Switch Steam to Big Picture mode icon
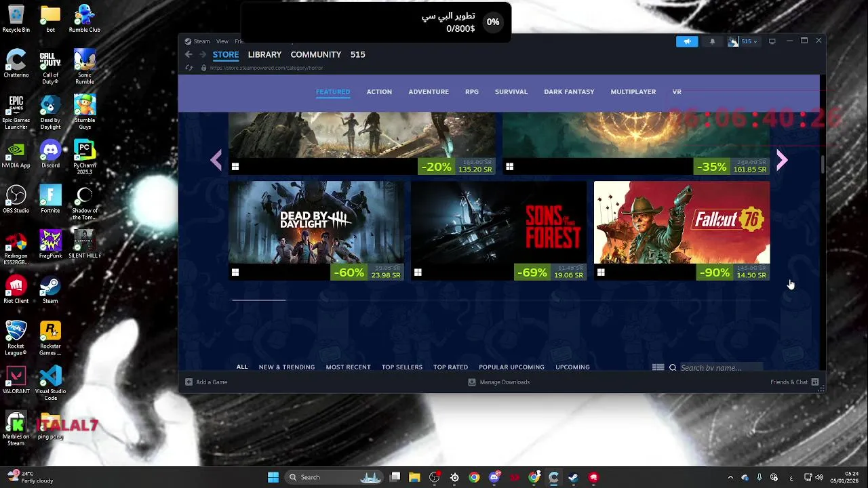Viewport: 868px width, 488px height. pyautogui.click(x=772, y=41)
